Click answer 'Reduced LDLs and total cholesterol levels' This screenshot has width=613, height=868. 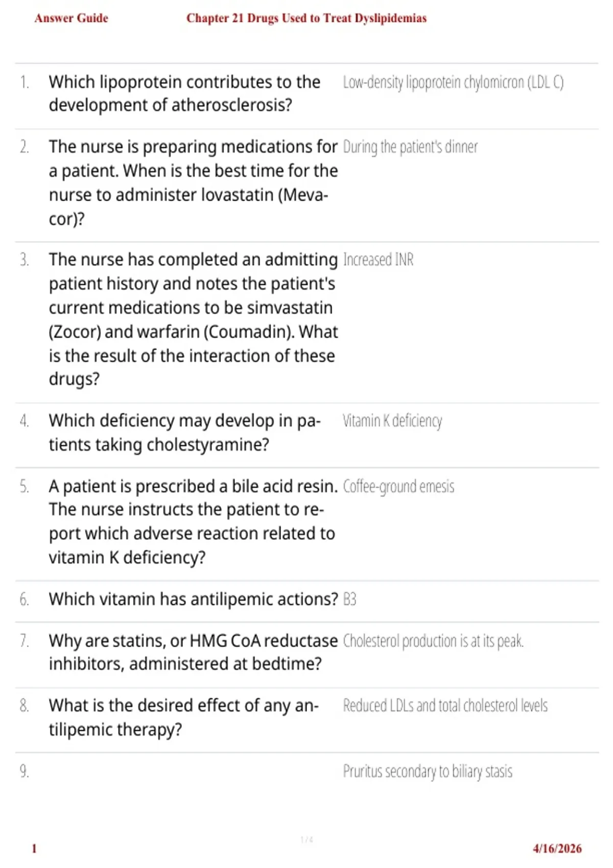coord(445,706)
